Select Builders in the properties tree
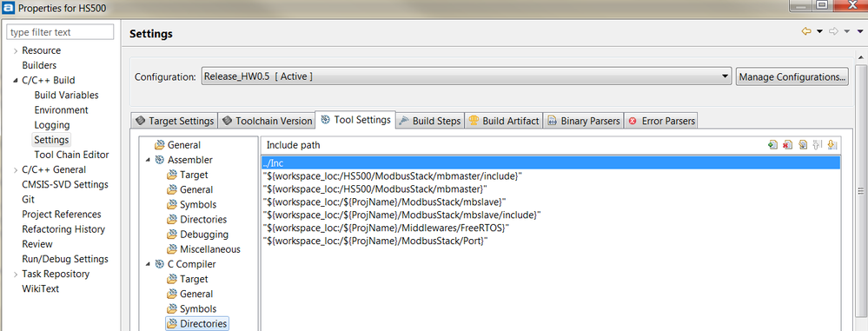The width and height of the screenshot is (868, 331). point(39,65)
